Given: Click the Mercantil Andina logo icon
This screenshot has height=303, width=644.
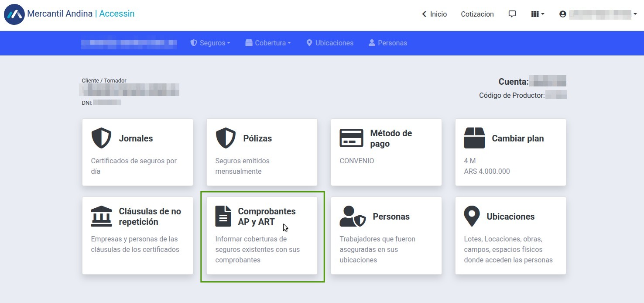Looking at the screenshot, I should pos(14,14).
